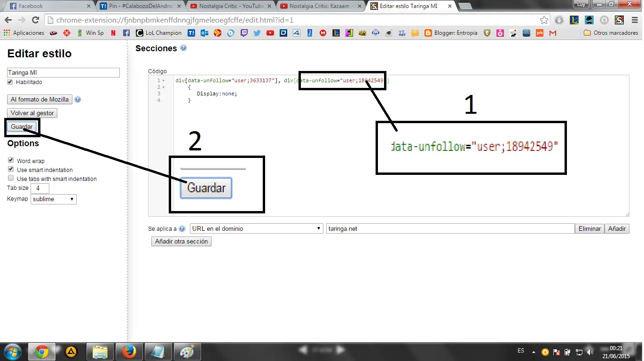Click the Añadir otra sección button

[181, 241]
